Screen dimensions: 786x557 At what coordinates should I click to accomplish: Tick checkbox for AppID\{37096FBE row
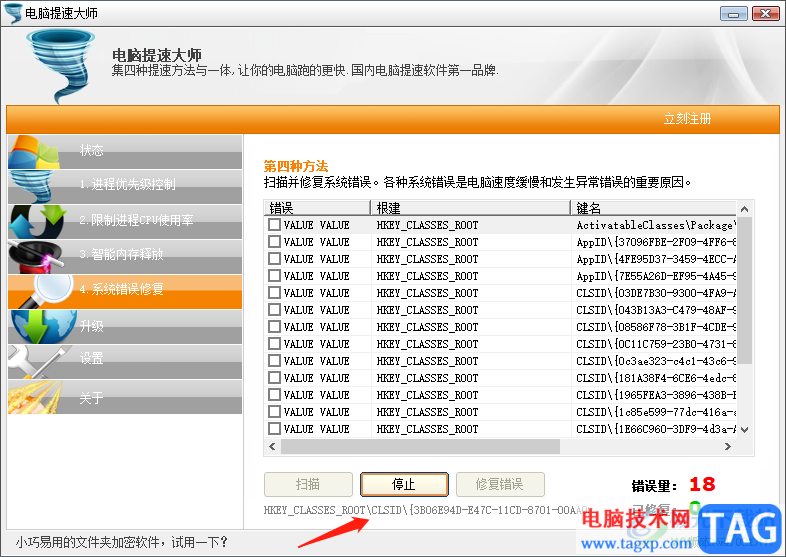pyautogui.click(x=274, y=242)
